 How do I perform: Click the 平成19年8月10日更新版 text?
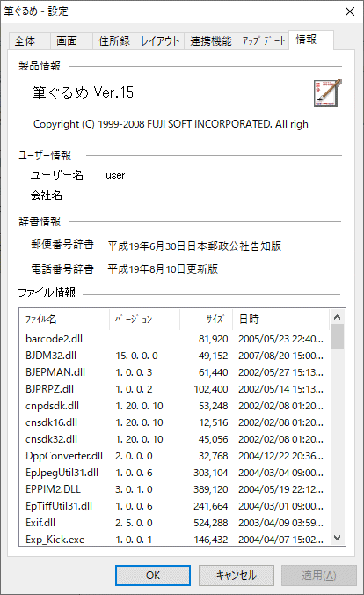click(163, 268)
